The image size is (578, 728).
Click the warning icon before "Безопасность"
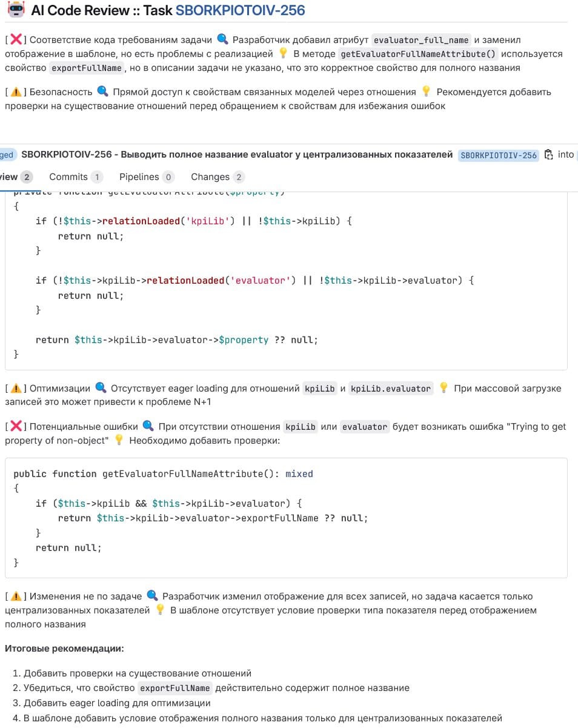[16, 92]
